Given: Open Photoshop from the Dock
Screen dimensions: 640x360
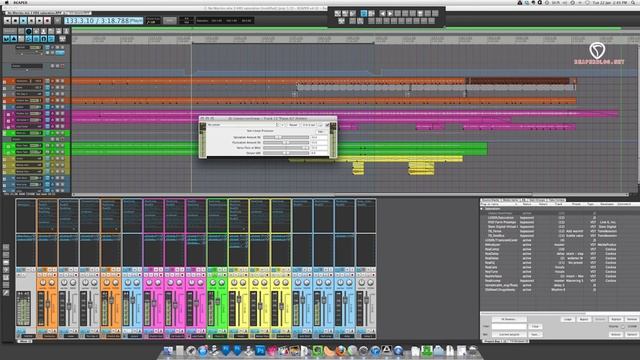Looking at the screenshot, I should (260, 351).
